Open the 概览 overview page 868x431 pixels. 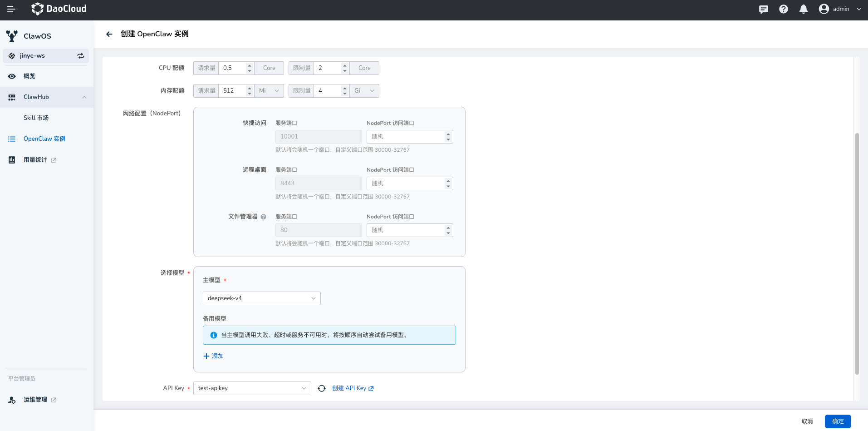click(x=47, y=76)
